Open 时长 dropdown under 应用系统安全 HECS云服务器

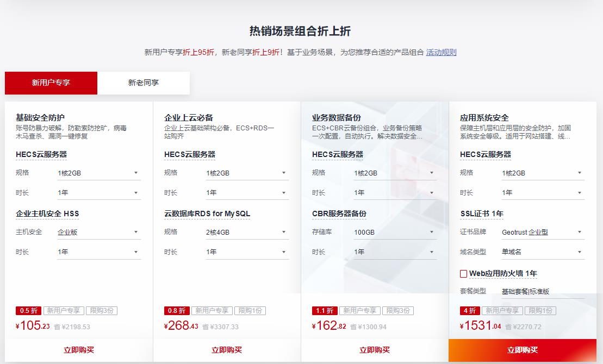pyautogui.click(x=543, y=192)
